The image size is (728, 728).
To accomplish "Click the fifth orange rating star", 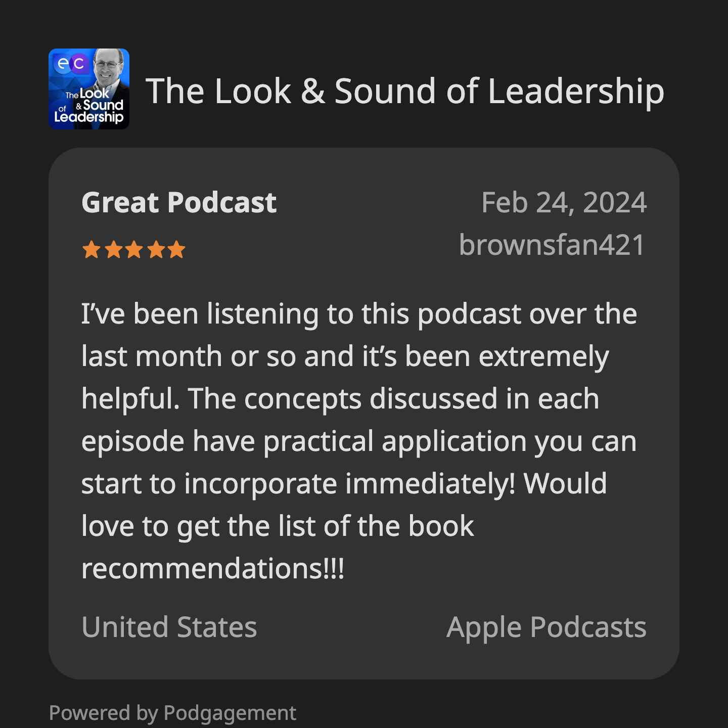I will pos(176,250).
